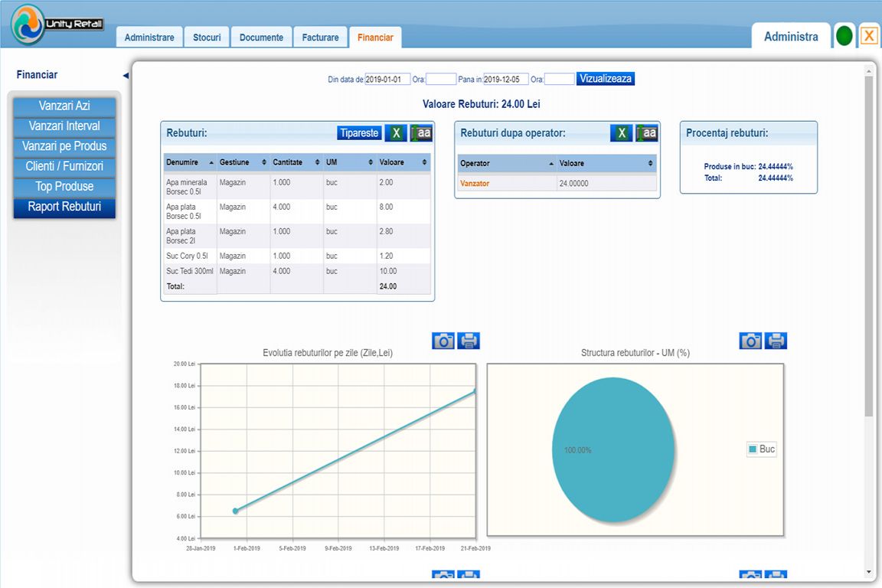Click 'Produse in buc: 24.44444%' text
This screenshot has width=882, height=588.
point(748,167)
